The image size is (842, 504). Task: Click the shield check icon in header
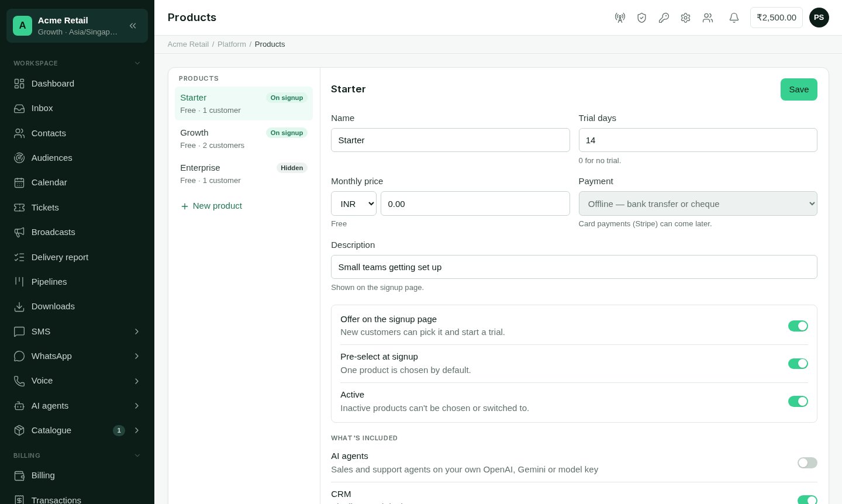pyautogui.click(x=641, y=18)
